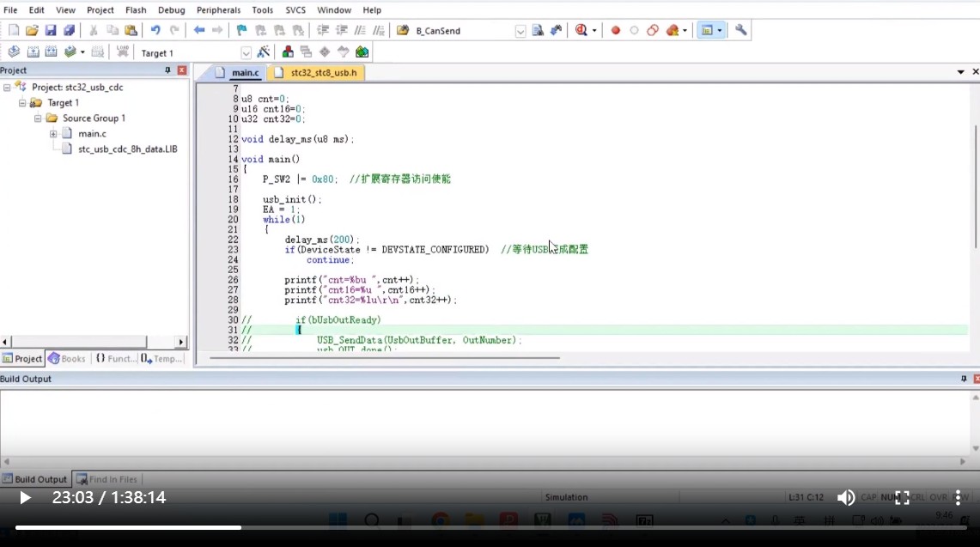The height and width of the screenshot is (547, 980).
Task: Select stc_usb_cdc_8h_data.LIB in project tree
Action: pos(127,149)
